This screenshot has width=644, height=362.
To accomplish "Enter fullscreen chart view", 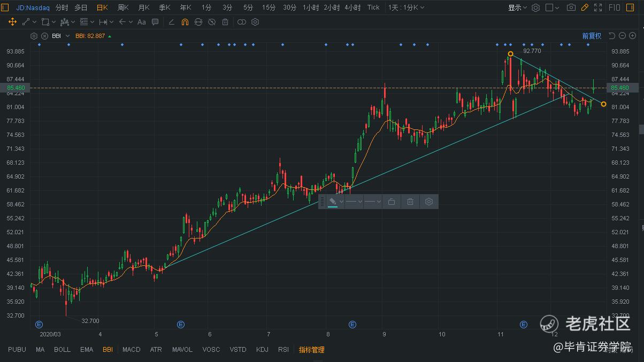I will (598, 7).
